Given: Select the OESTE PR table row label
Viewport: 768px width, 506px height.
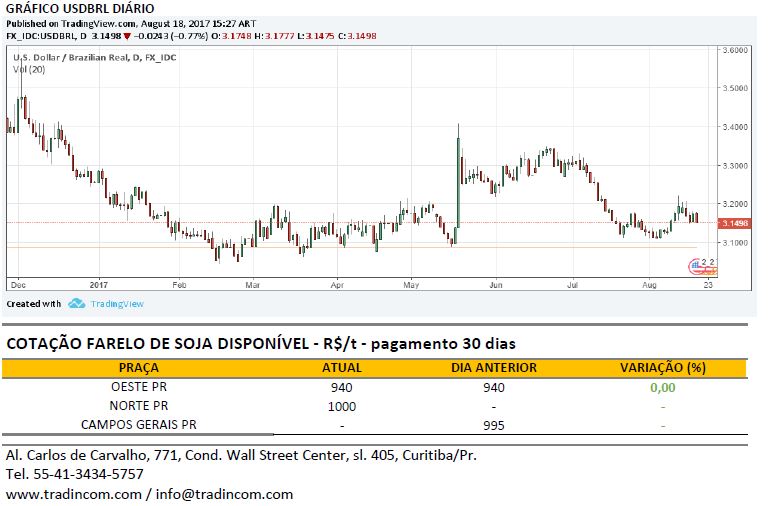Looking at the screenshot, I should click(x=138, y=387).
